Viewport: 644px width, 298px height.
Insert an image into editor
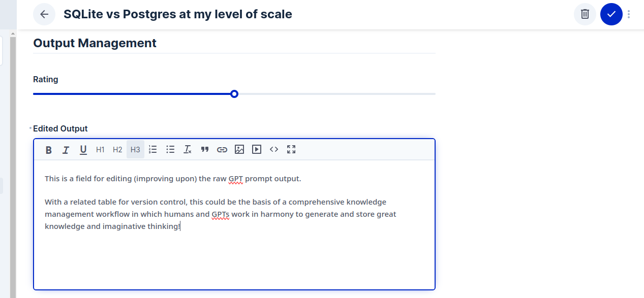[239, 150]
